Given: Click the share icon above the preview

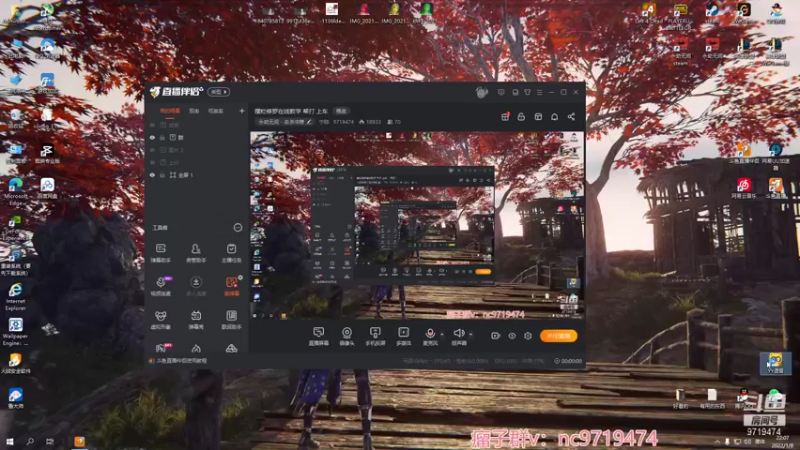Looking at the screenshot, I should coord(571,117).
